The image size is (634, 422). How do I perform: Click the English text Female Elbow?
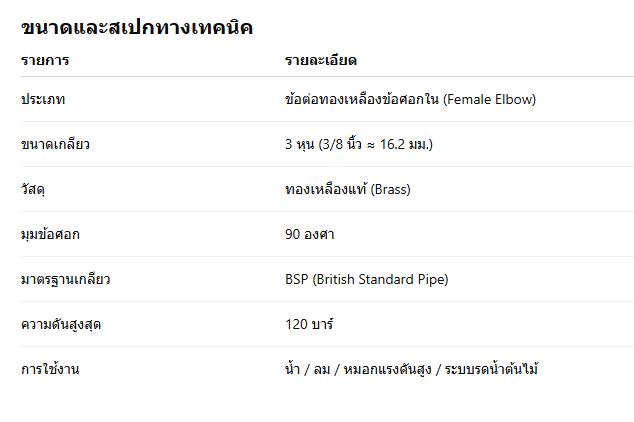click(490, 100)
